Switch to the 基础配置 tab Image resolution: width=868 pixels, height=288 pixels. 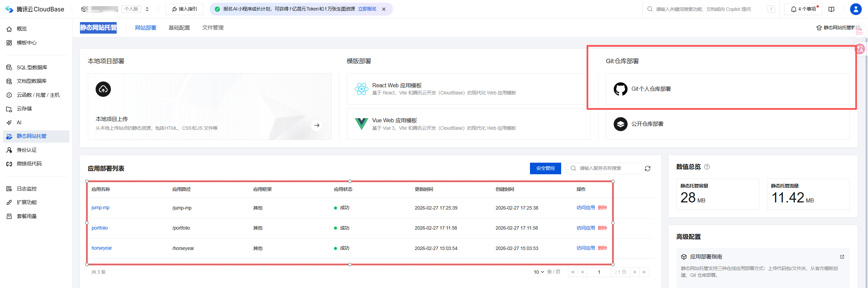coord(179,28)
